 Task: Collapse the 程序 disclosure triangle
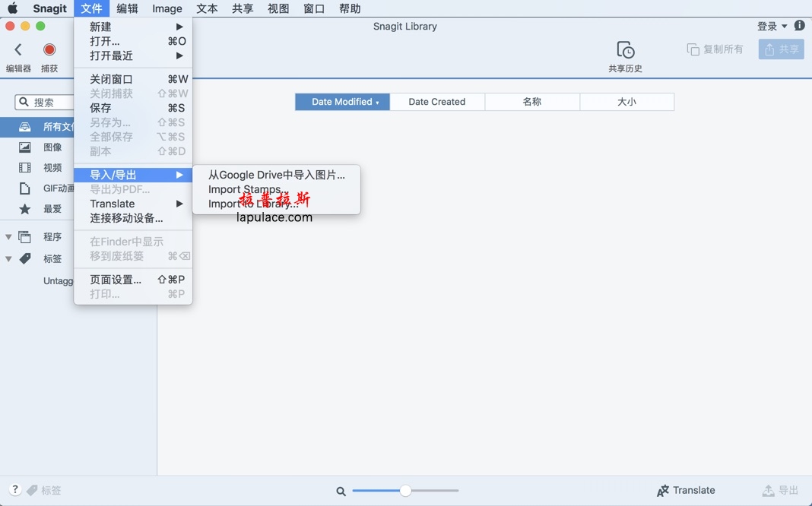click(8, 237)
